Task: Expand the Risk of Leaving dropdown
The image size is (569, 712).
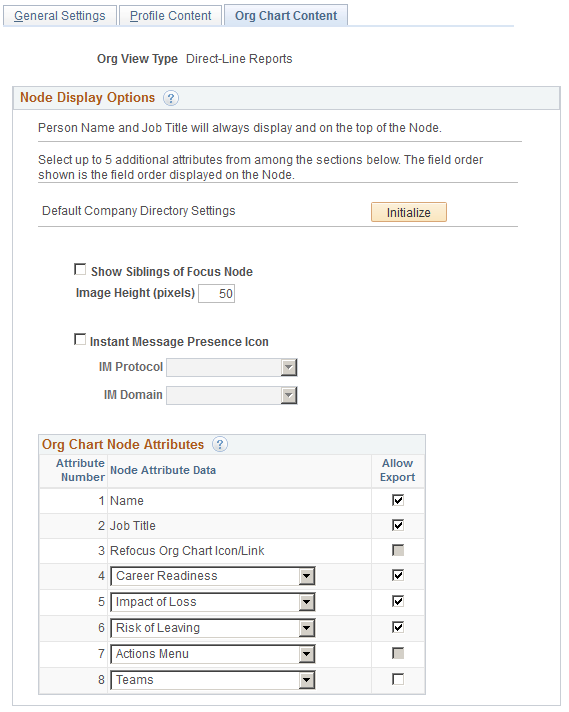Action: tap(213, 628)
